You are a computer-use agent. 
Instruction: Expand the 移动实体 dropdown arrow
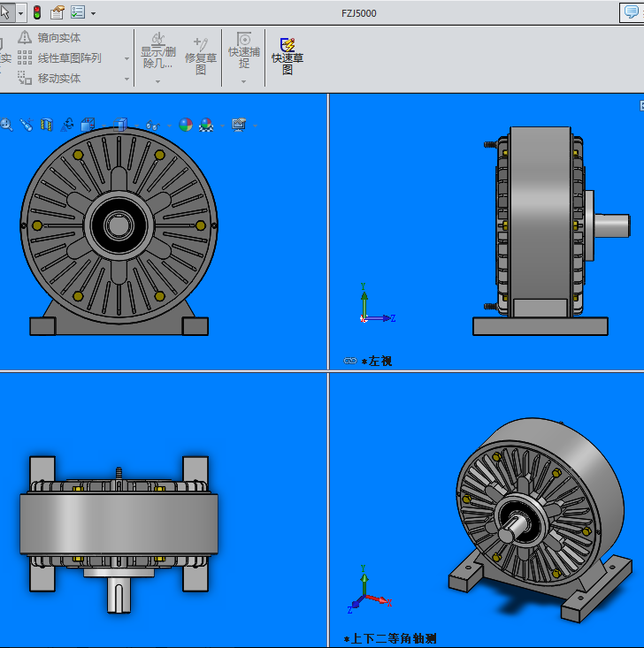pyautogui.click(x=126, y=79)
